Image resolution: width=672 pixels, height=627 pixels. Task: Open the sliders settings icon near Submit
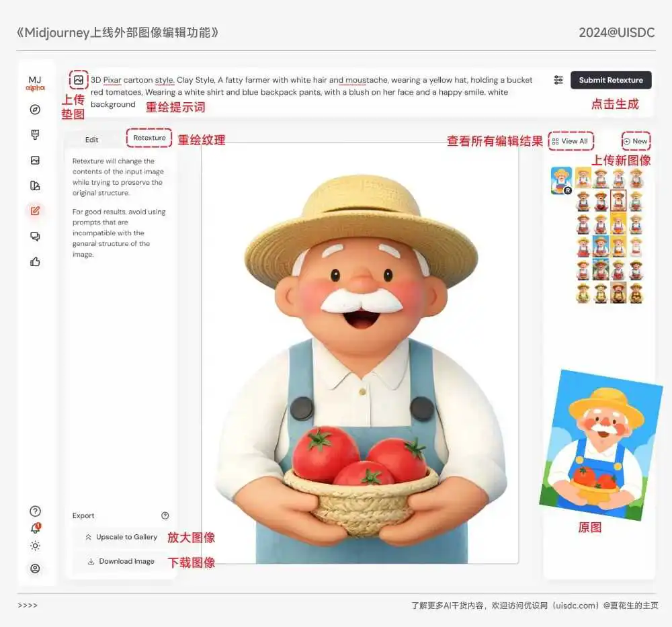tap(558, 80)
